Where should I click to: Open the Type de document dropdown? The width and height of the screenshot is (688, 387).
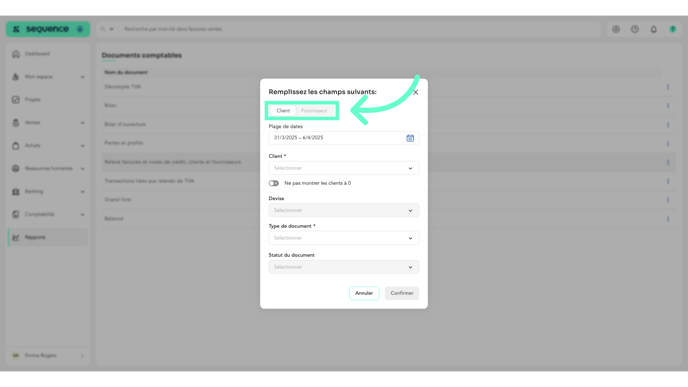point(344,238)
